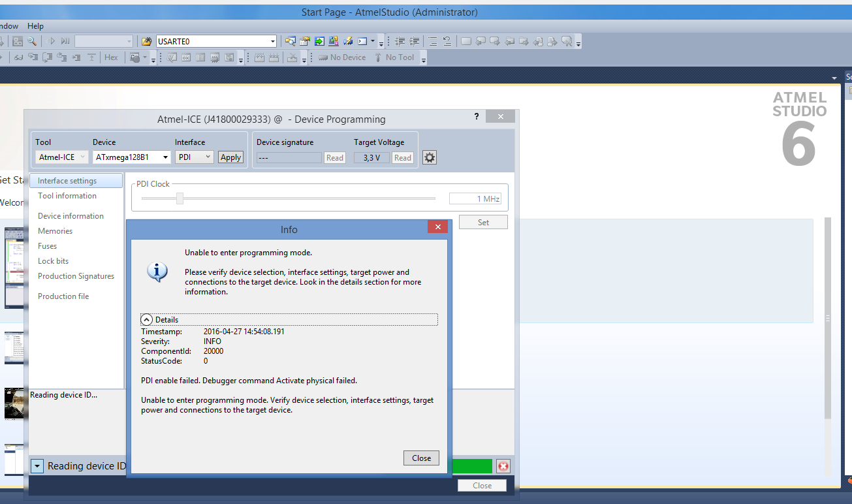Screen dimensions: 852x504
Task: Click the Hex display toolbar button
Action: (111, 57)
